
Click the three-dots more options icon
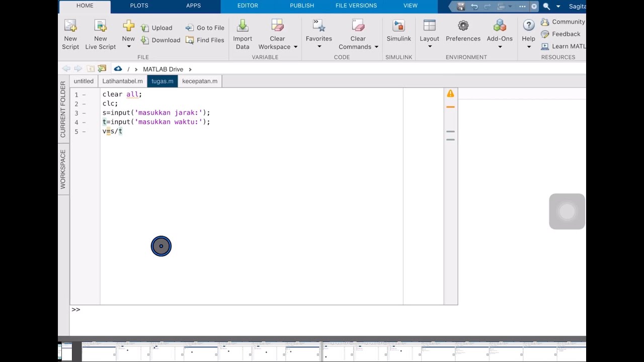[x=522, y=7]
